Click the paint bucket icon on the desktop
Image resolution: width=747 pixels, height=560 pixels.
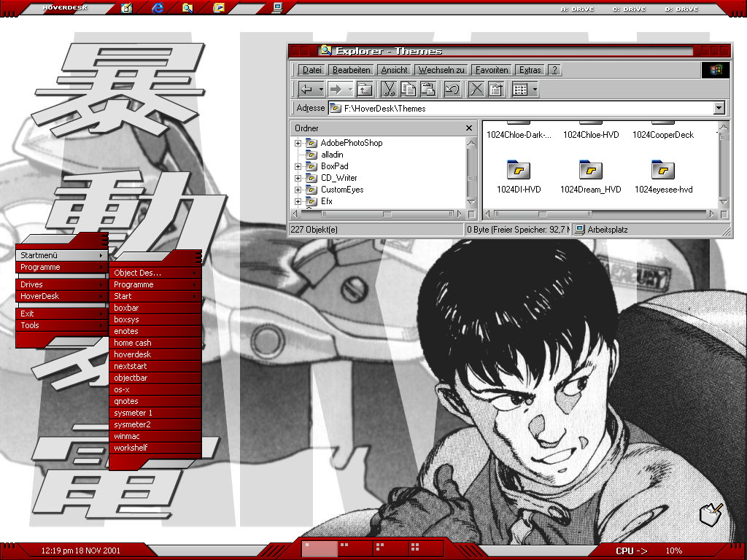click(711, 514)
